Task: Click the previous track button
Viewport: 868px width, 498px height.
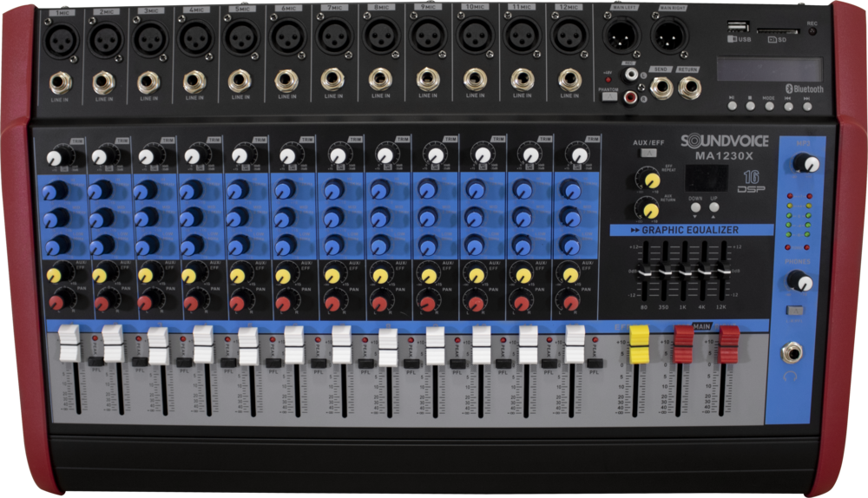Action: tap(788, 105)
